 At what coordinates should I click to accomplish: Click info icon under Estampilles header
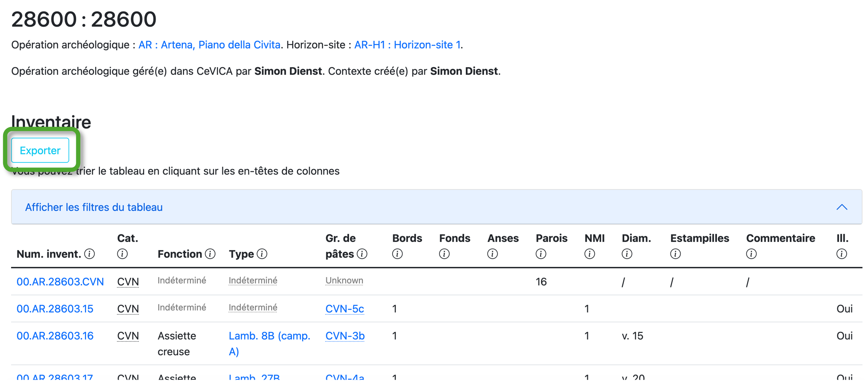(675, 254)
